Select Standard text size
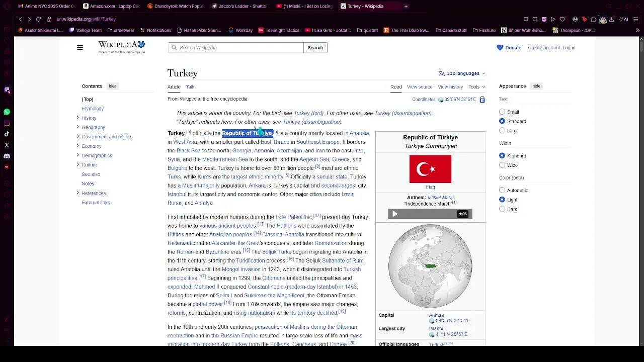This screenshot has height=362, width=644. click(502, 121)
